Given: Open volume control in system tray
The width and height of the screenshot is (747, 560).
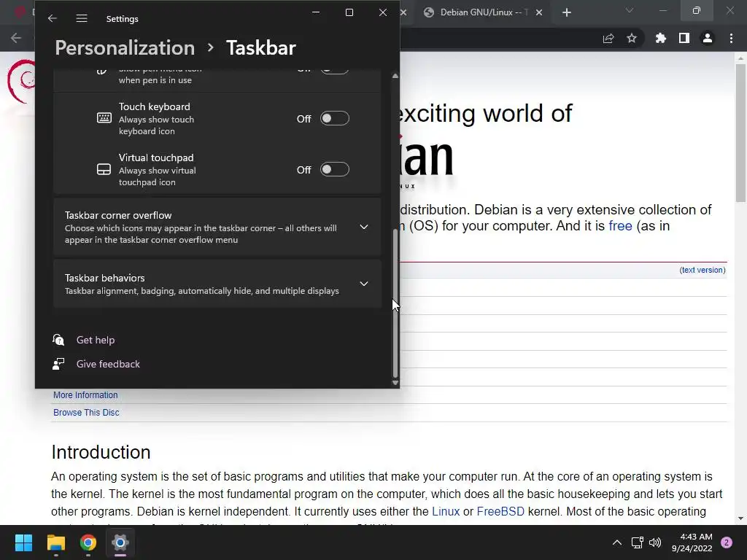Looking at the screenshot, I should [x=655, y=542].
